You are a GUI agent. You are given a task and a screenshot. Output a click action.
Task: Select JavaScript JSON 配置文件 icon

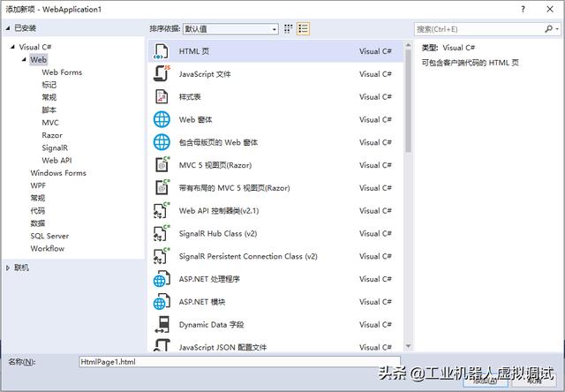pos(162,345)
